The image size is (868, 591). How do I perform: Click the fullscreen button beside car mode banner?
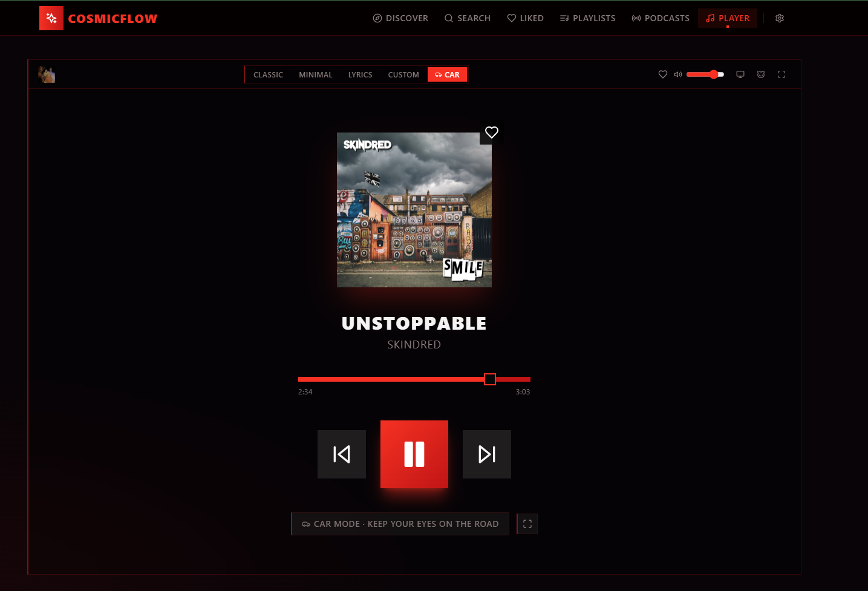tap(527, 524)
